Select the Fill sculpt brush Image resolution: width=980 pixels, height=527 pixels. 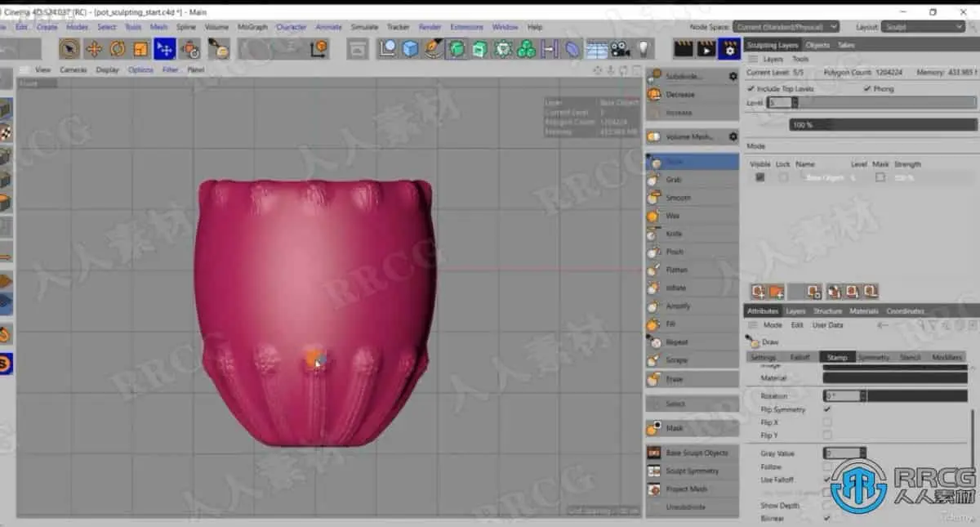[692, 324]
